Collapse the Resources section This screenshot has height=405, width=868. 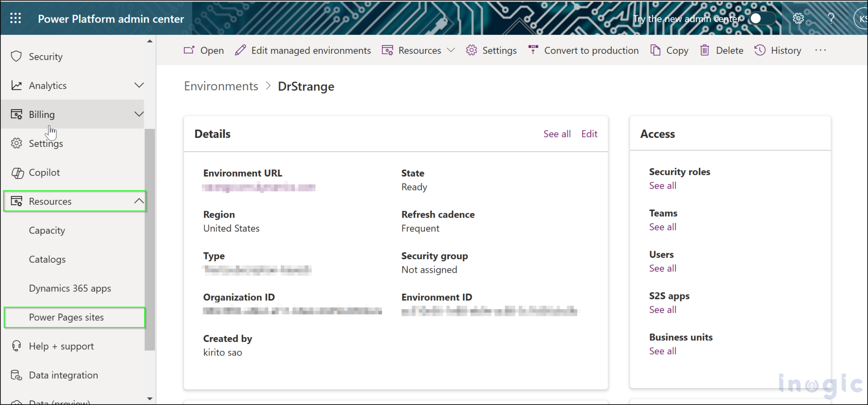pyautogui.click(x=139, y=201)
